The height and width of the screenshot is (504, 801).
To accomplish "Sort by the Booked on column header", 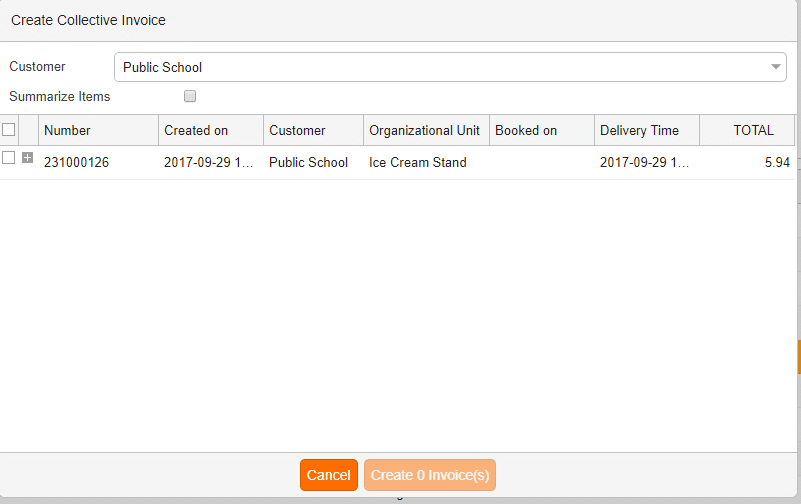I will (x=542, y=130).
